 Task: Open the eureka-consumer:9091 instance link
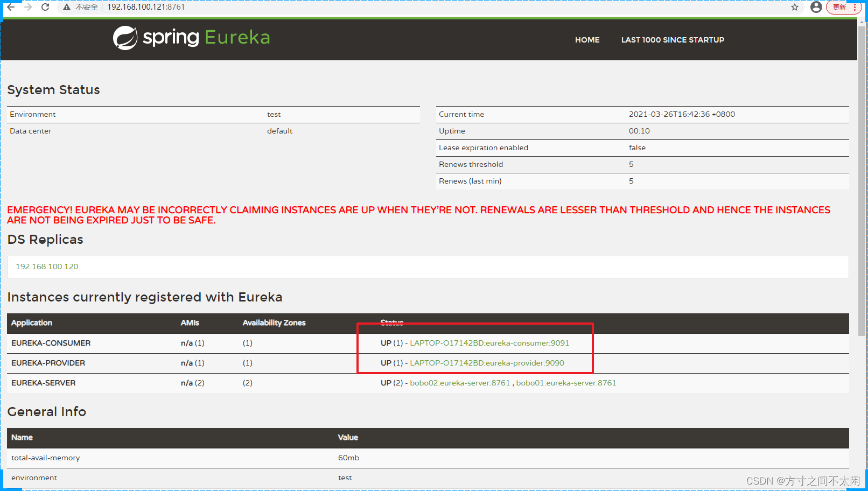pyautogui.click(x=489, y=343)
